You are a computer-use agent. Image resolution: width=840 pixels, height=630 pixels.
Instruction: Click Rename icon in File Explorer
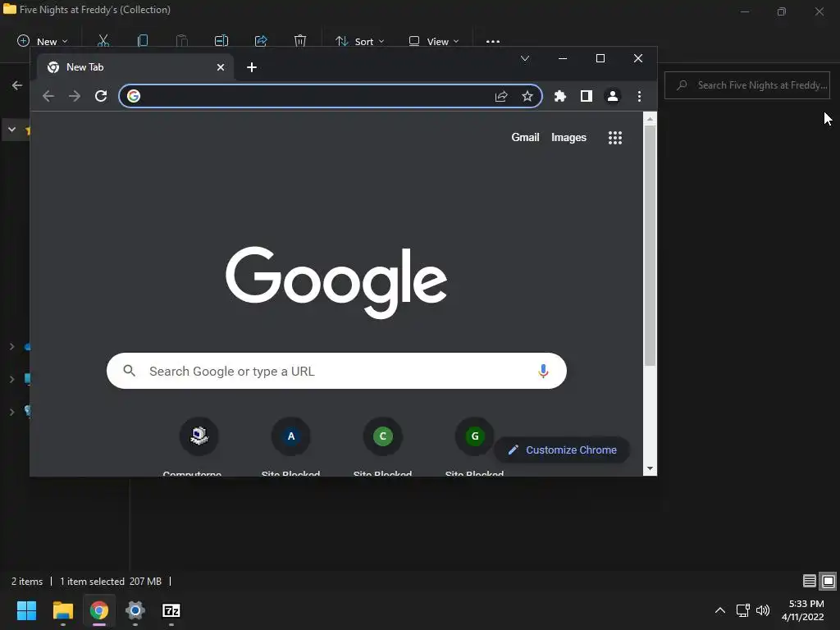221,41
